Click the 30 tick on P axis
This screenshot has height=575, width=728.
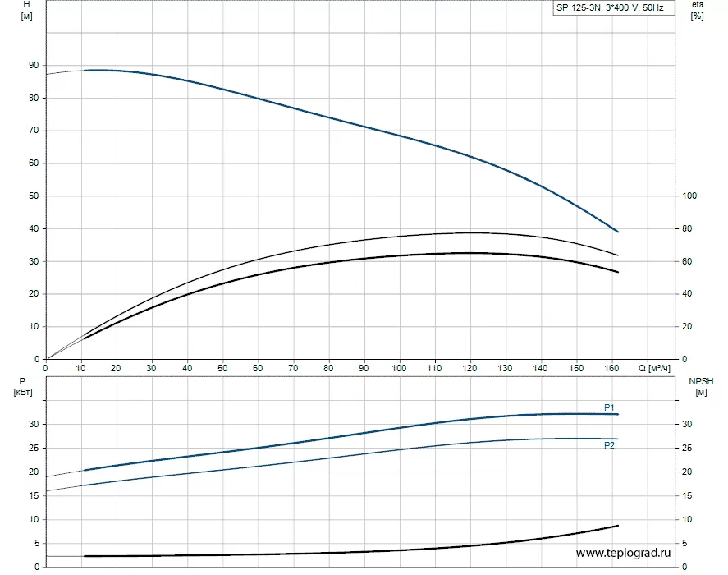pyautogui.click(x=34, y=424)
